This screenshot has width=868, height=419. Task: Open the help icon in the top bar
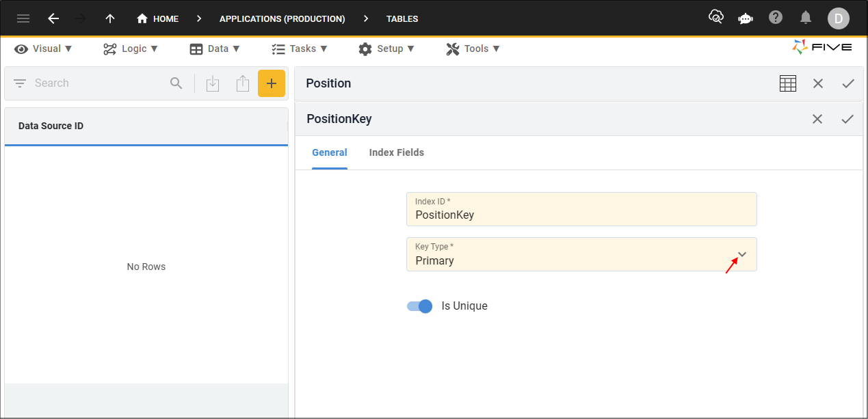click(x=775, y=18)
